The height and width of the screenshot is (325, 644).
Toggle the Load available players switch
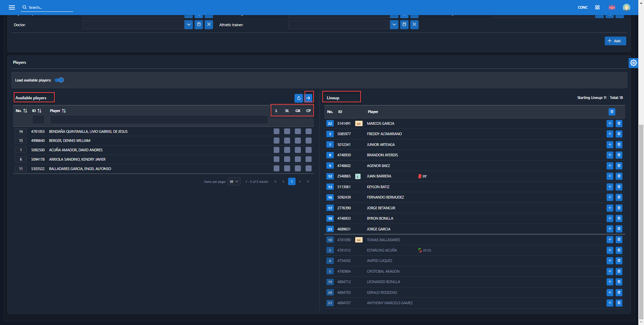[59, 80]
